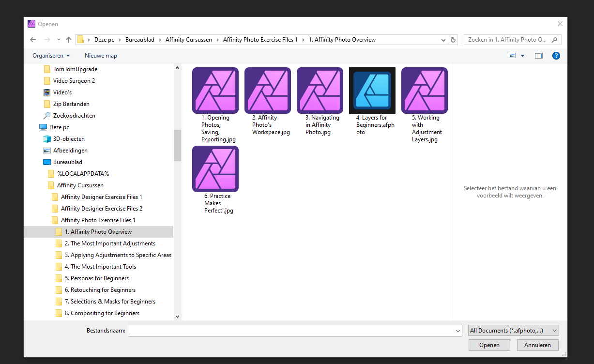Open '2. Affinity Photo's Workspace.jpg' file icon

[267, 91]
